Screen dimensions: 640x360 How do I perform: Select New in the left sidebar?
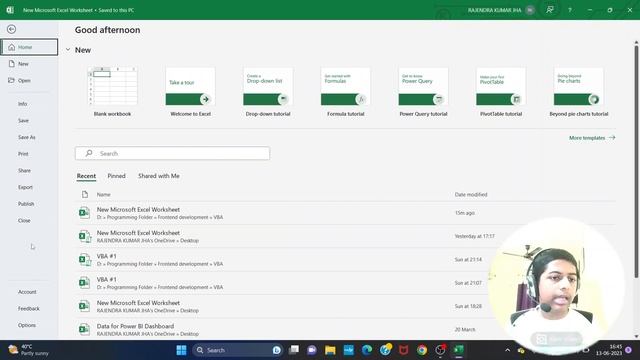[23, 64]
